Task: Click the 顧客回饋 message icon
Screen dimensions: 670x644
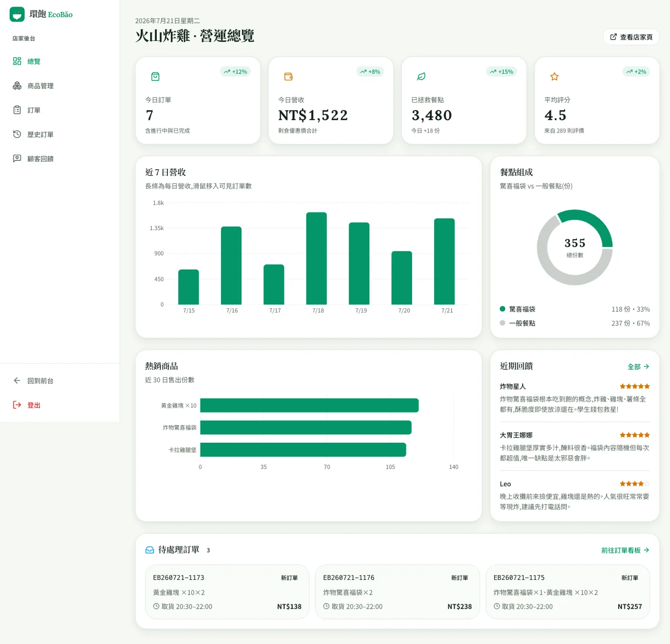Action: [x=17, y=159]
